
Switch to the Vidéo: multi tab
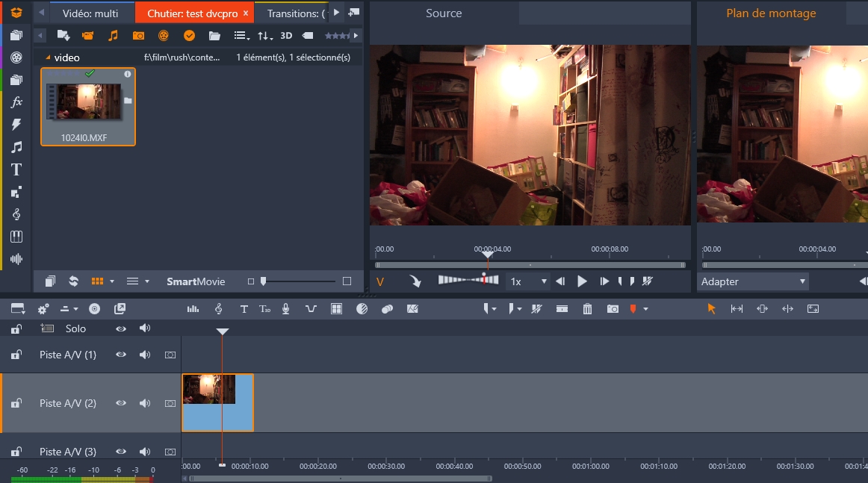[90, 13]
